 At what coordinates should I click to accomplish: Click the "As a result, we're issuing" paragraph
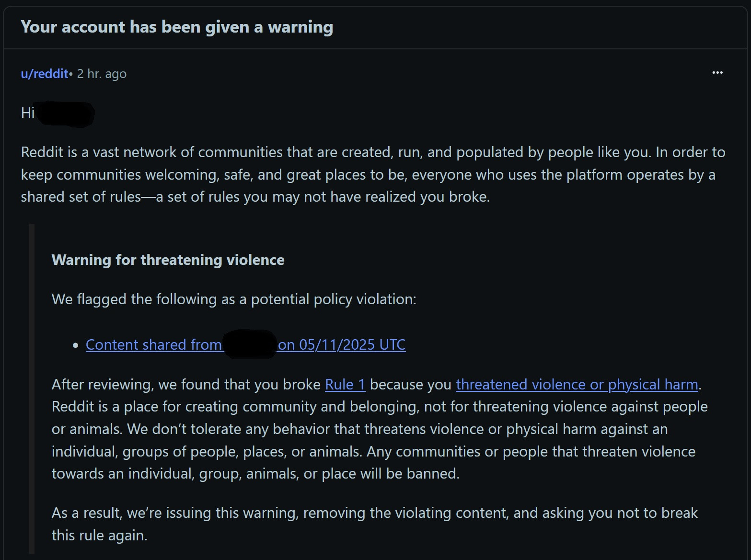tap(374, 524)
